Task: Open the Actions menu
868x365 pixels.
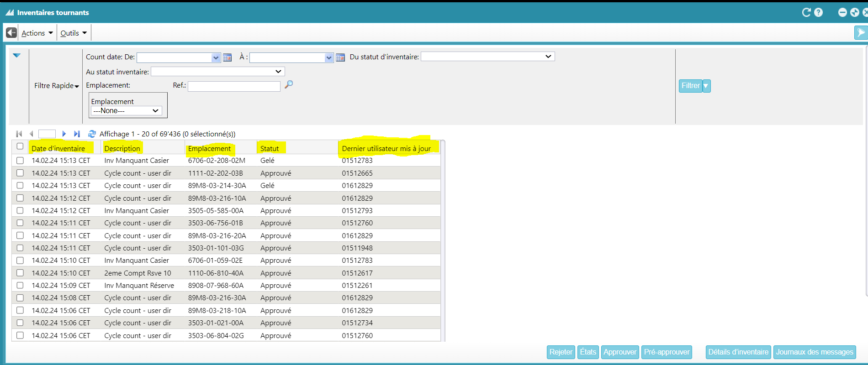Action: click(x=37, y=33)
